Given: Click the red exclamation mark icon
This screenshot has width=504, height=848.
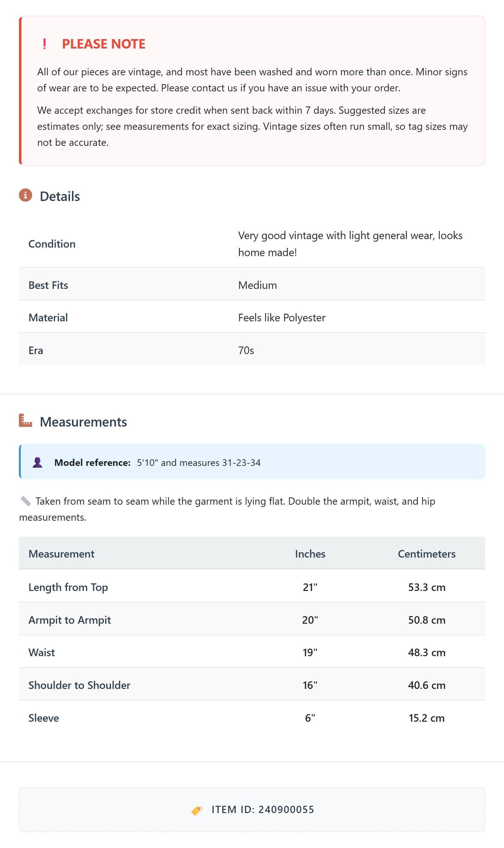Looking at the screenshot, I should (45, 44).
